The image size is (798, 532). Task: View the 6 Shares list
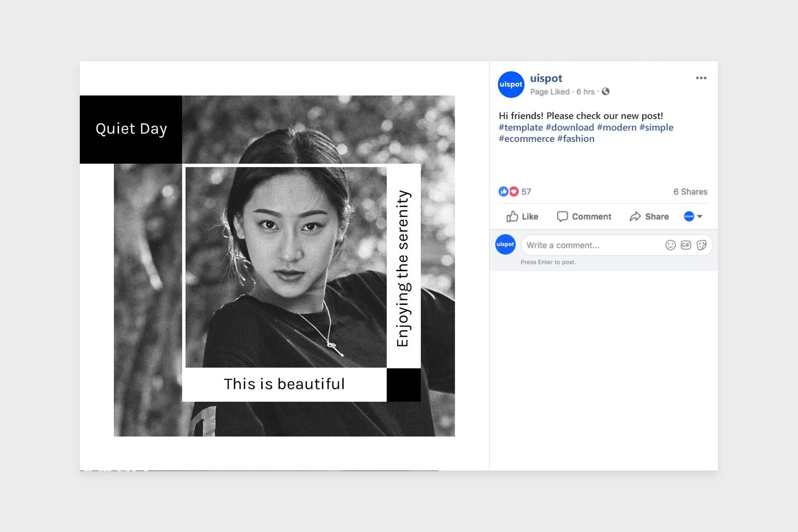pos(690,192)
